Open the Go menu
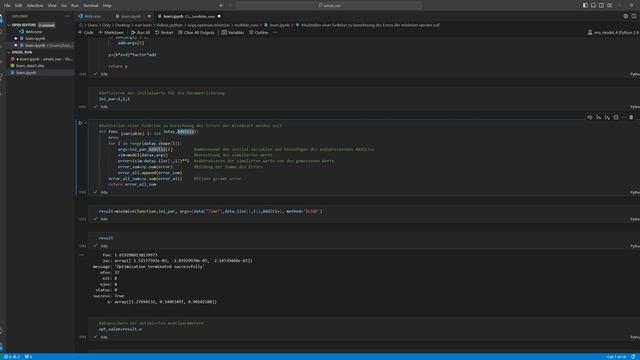Viewport: 640px width, 360px height. [x=64, y=6]
